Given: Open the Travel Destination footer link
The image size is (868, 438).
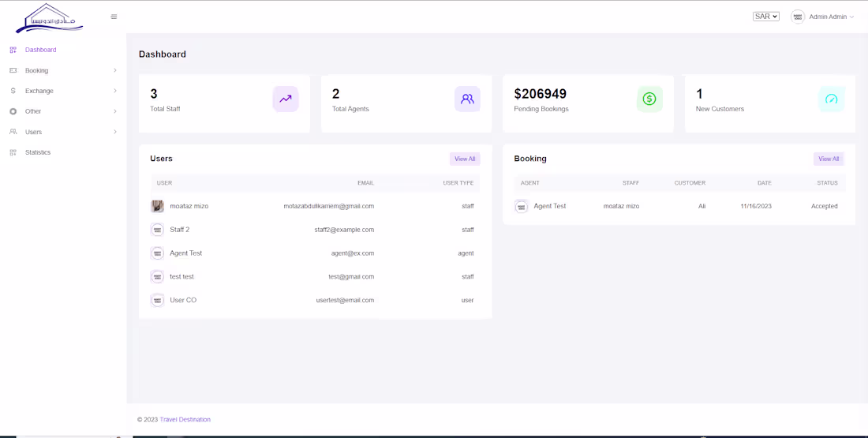Looking at the screenshot, I should point(185,420).
